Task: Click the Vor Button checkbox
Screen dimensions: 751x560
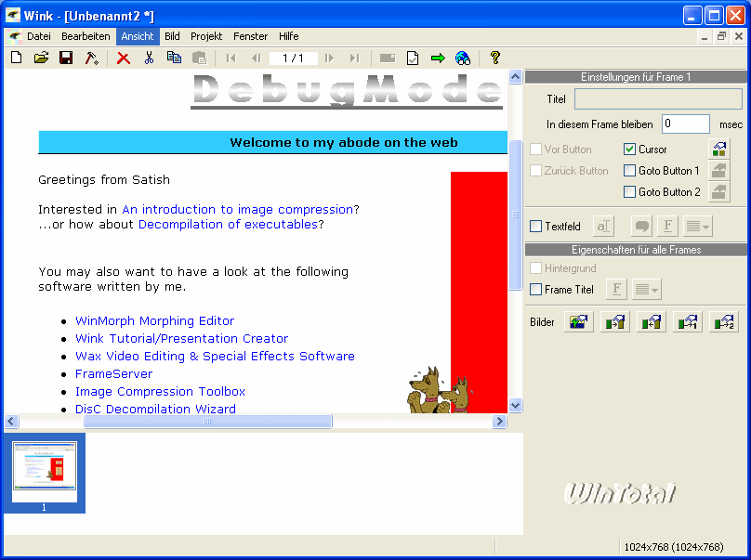Action: point(536,150)
